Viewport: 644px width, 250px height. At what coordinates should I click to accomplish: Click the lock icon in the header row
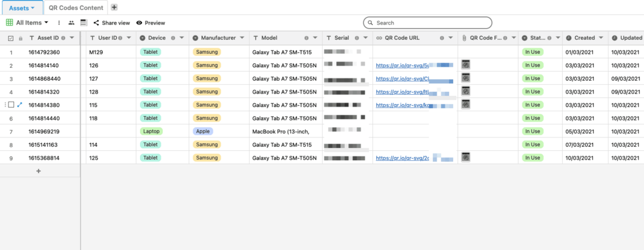click(21, 38)
